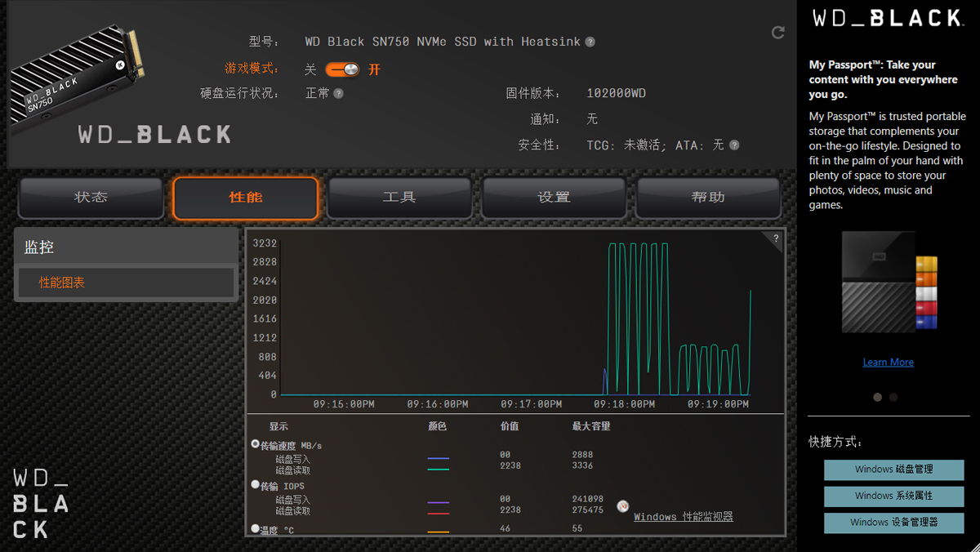Select the 温度 °C radio button
The image size is (980, 552).
[256, 529]
